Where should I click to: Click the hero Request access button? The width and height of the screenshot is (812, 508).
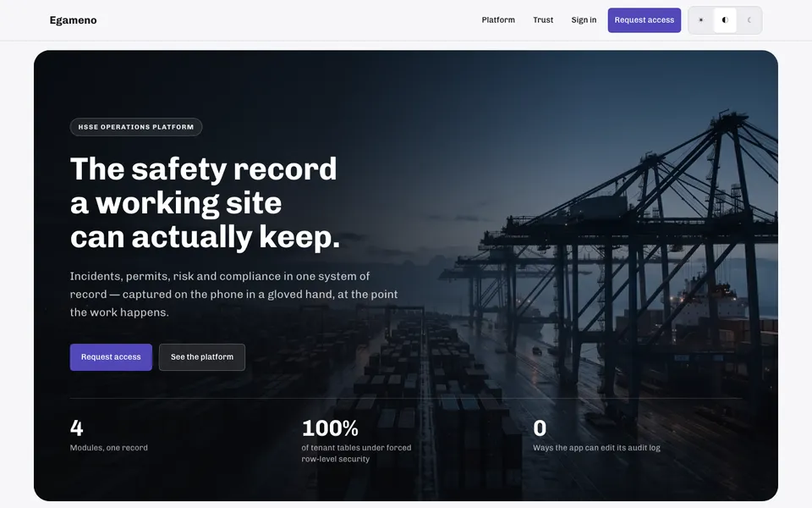[x=111, y=357]
